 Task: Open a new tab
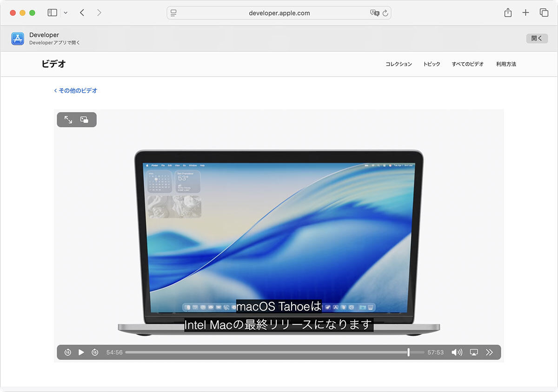(525, 13)
